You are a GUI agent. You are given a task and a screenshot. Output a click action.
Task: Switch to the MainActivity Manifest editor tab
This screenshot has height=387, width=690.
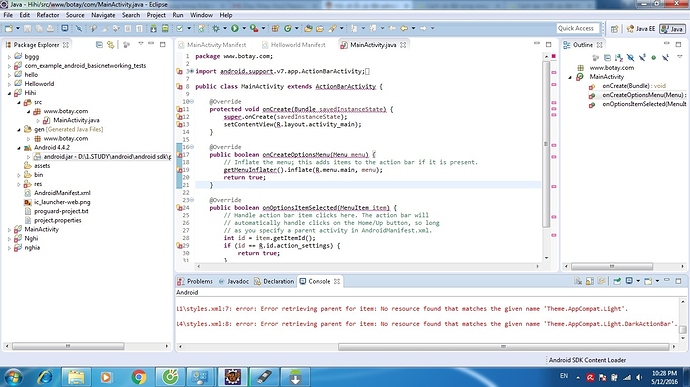pyautogui.click(x=212, y=45)
